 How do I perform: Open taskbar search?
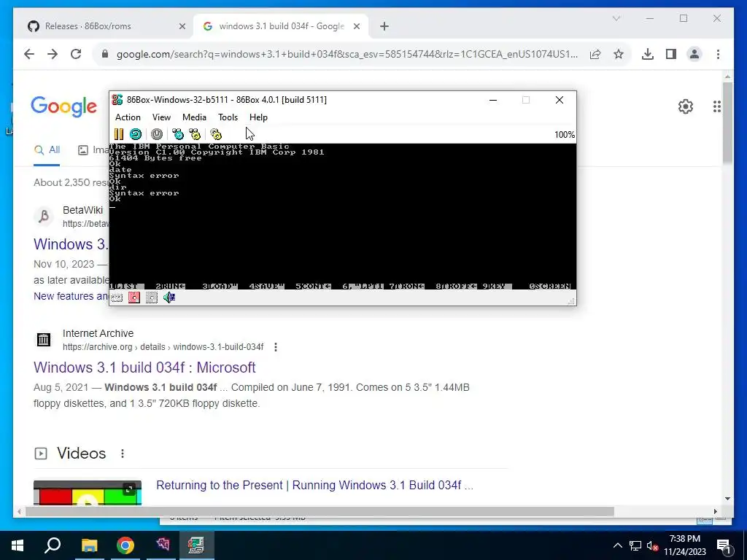53,545
